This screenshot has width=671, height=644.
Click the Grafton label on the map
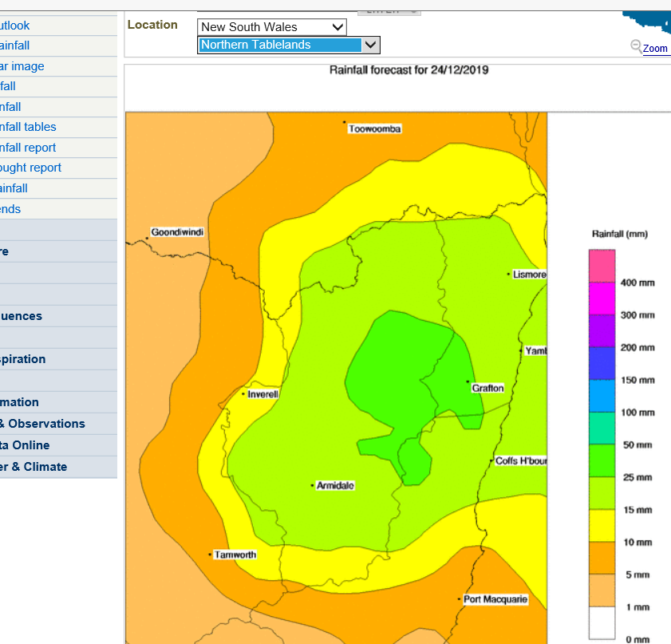487,388
